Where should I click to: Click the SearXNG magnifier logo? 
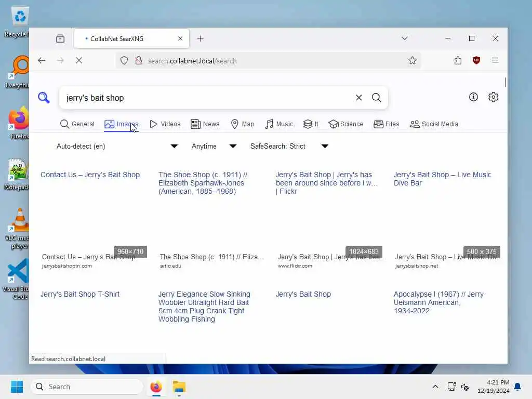(44, 98)
